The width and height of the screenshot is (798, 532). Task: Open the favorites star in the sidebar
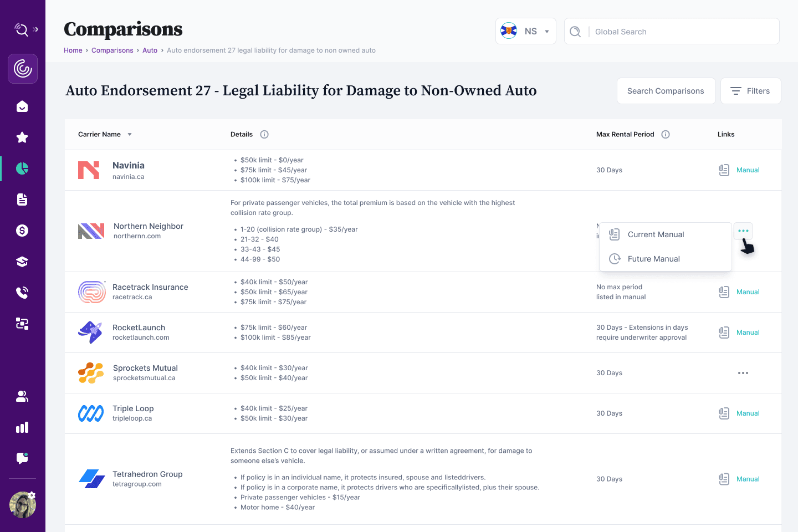click(22, 137)
